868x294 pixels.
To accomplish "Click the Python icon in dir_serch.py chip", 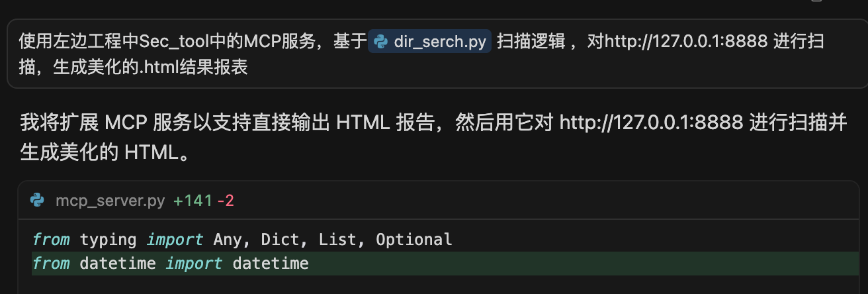I will click(x=380, y=42).
